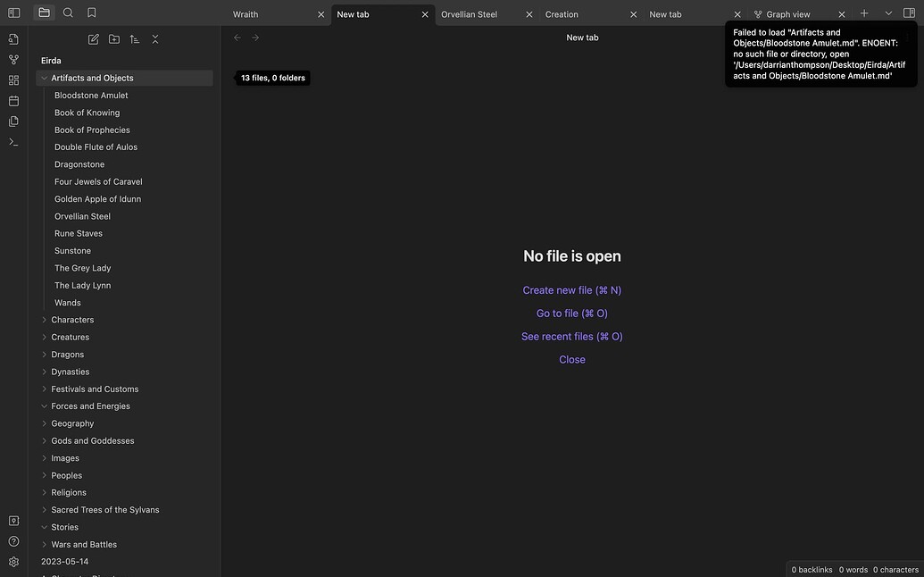This screenshot has width=924, height=577.
Task: Collapse all folders in file explorer
Action: click(155, 39)
